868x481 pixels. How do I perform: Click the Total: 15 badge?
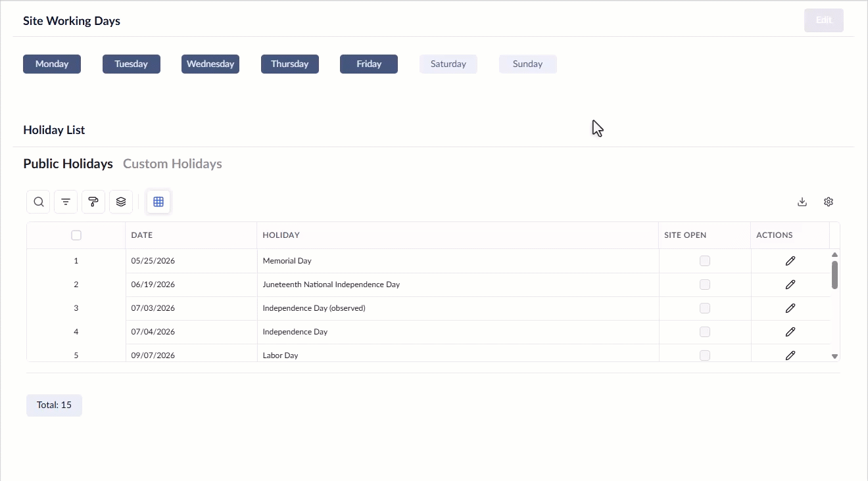54,405
